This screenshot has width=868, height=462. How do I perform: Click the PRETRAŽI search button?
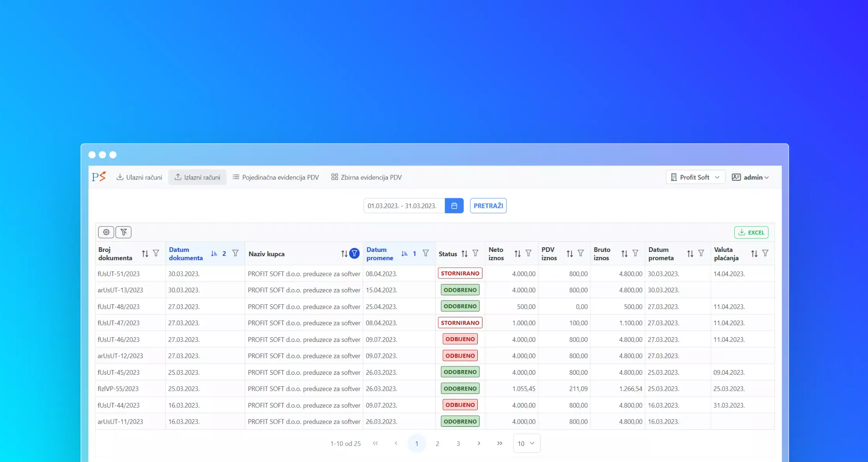[488, 206]
